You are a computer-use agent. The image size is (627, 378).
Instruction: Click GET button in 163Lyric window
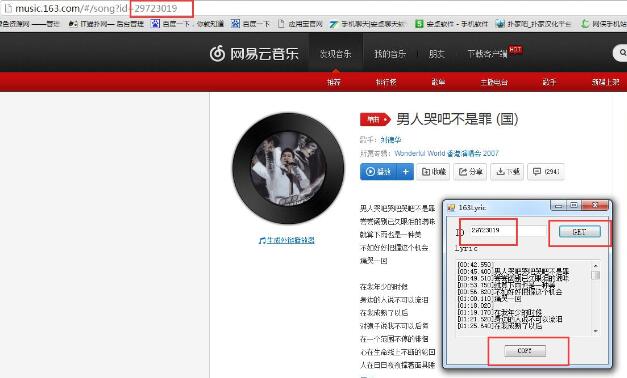click(x=579, y=232)
